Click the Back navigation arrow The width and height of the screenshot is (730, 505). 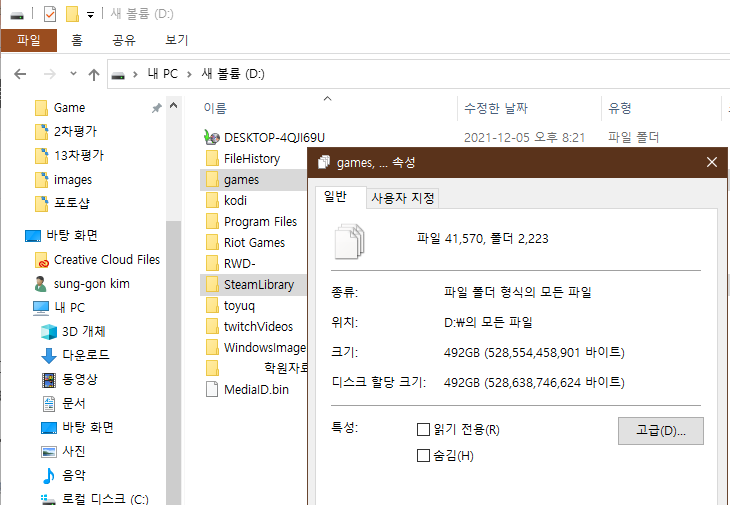coord(20,74)
